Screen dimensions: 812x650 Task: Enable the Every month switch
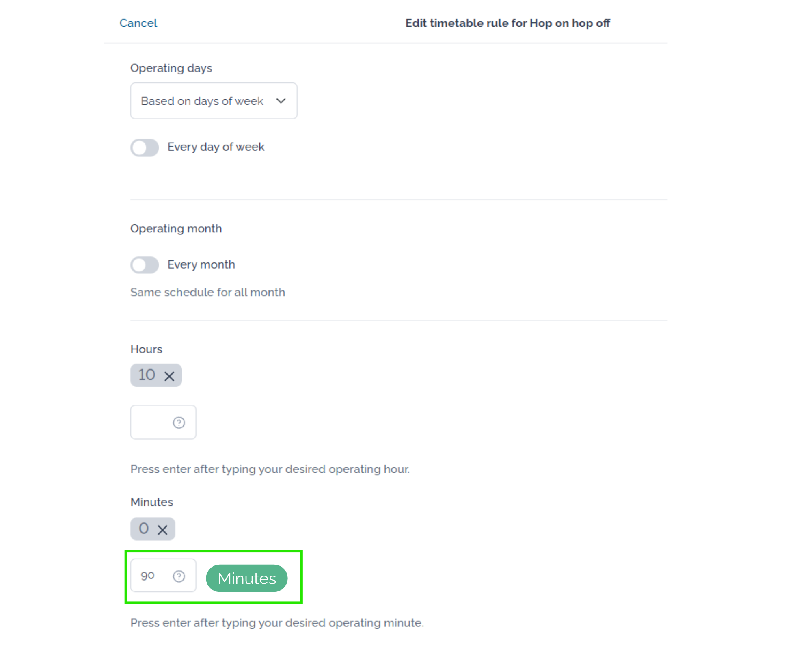pos(145,265)
